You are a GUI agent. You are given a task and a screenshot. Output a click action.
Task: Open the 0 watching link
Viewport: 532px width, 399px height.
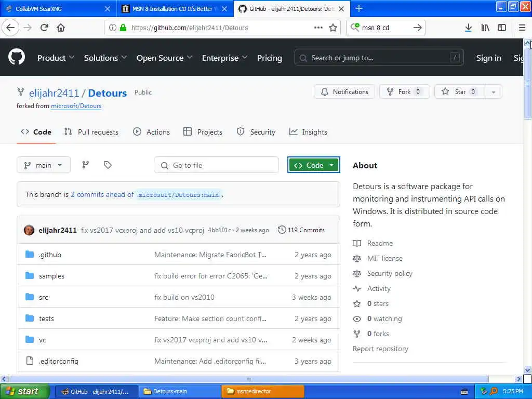tap(384, 318)
